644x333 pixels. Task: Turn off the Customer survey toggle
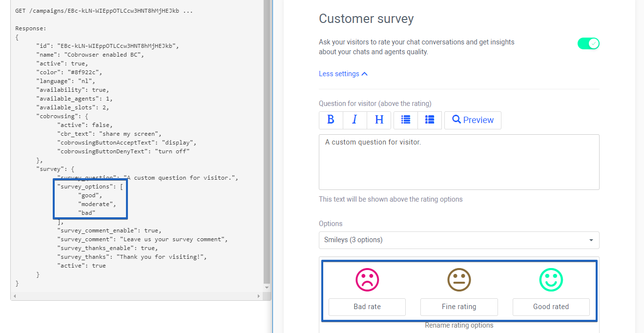coord(588,43)
